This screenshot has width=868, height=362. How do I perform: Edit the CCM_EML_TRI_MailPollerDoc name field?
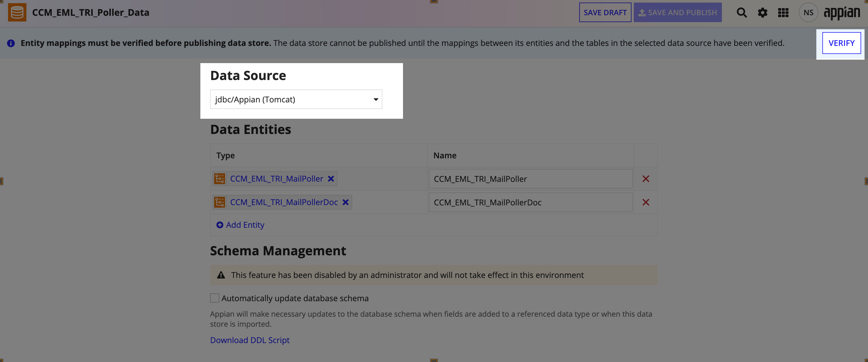(530, 203)
